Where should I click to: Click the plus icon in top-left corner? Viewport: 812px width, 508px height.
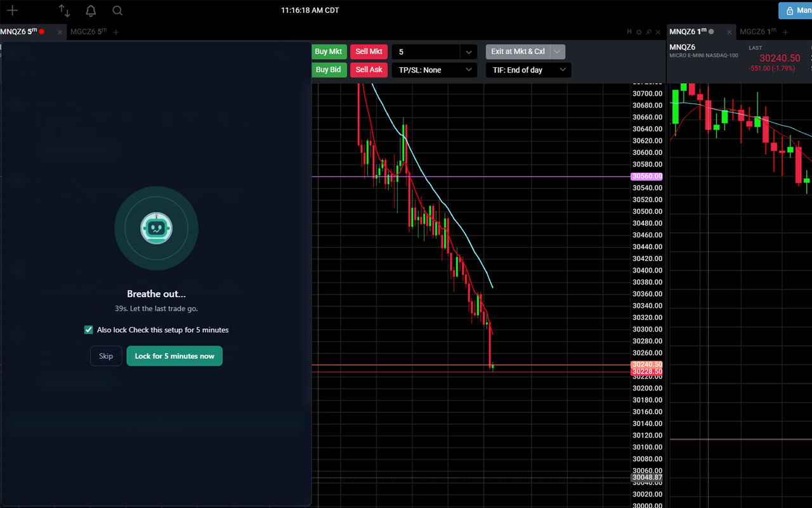[12, 10]
